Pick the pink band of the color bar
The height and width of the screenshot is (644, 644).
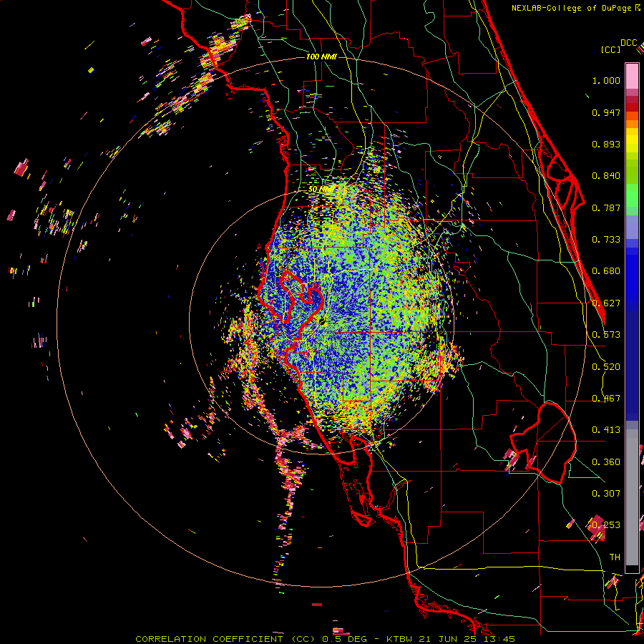pos(632,76)
